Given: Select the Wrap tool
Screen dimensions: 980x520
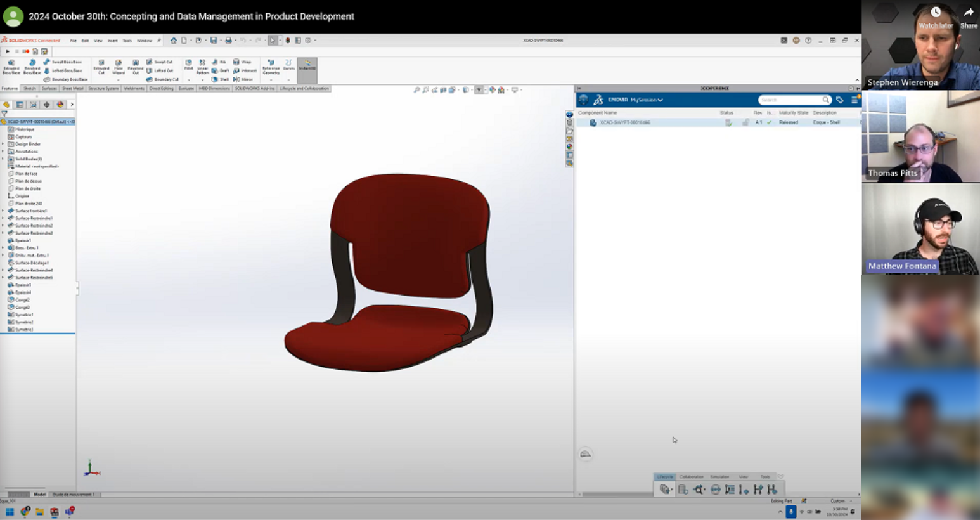Looking at the screenshot, I should (242, 62).
